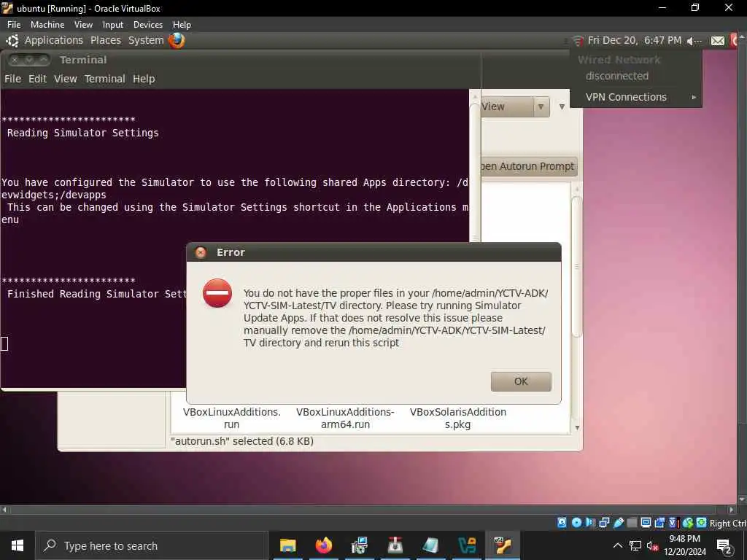Open the VirtualBox Input menu
Image resolution: width=747 pixels, height=560 pixels.
pos(113,25)
